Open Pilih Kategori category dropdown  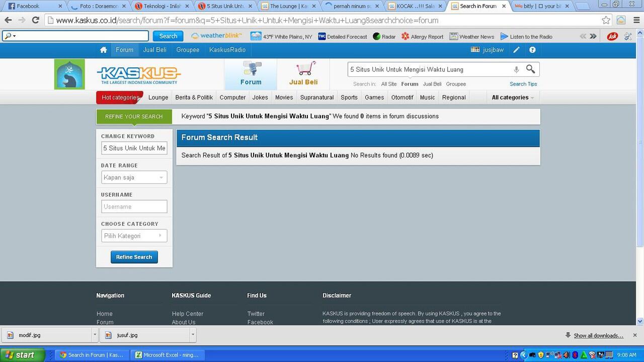click(134, 236)
